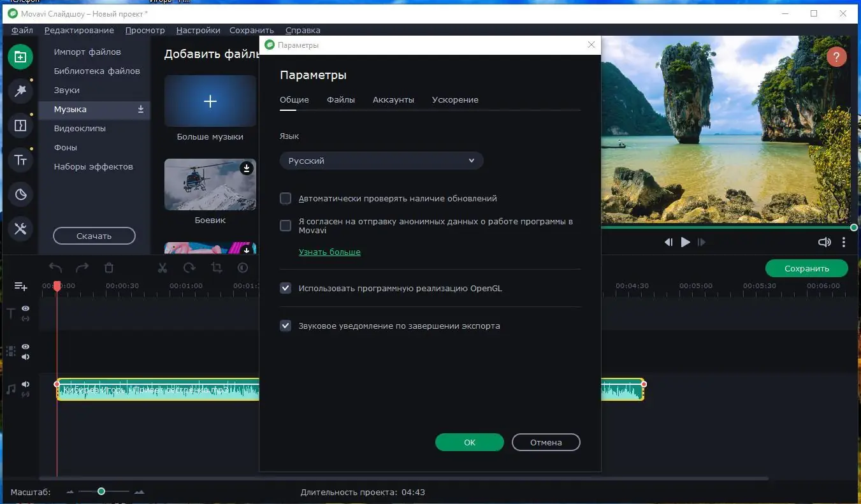
Task: Switch to the Ускорение tab
Action: 455,99
